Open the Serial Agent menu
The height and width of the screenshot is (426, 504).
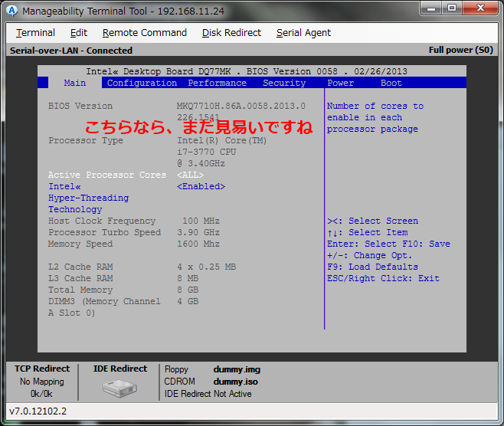(x=303, y=33)
